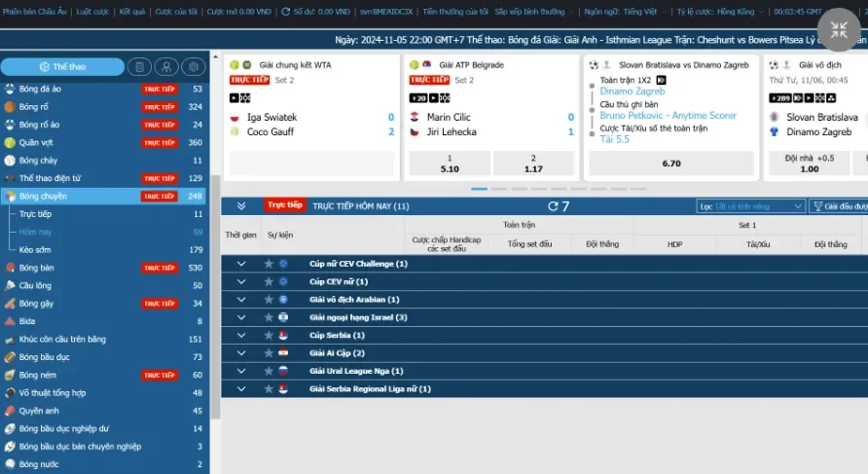
Task: Open the bet slip icon beside Thể thao
Action: (x=140, y=67)
